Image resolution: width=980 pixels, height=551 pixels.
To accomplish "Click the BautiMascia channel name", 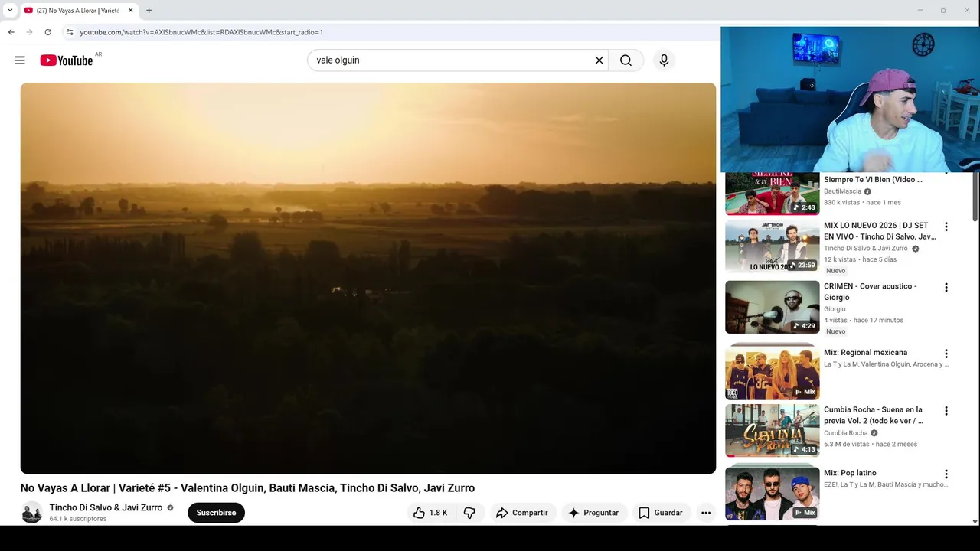I will point(842,191).
